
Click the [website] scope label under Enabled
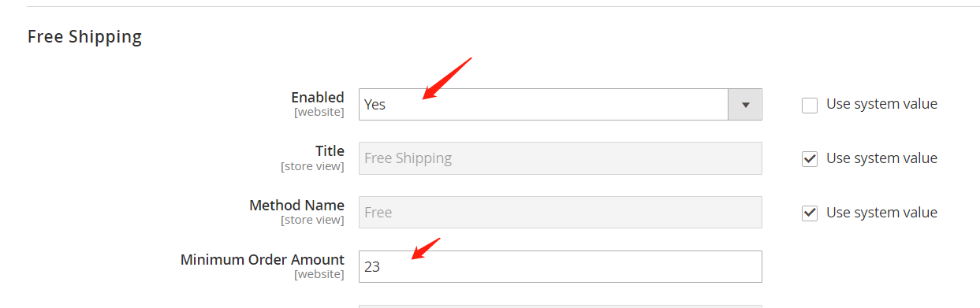pos(319,113)
